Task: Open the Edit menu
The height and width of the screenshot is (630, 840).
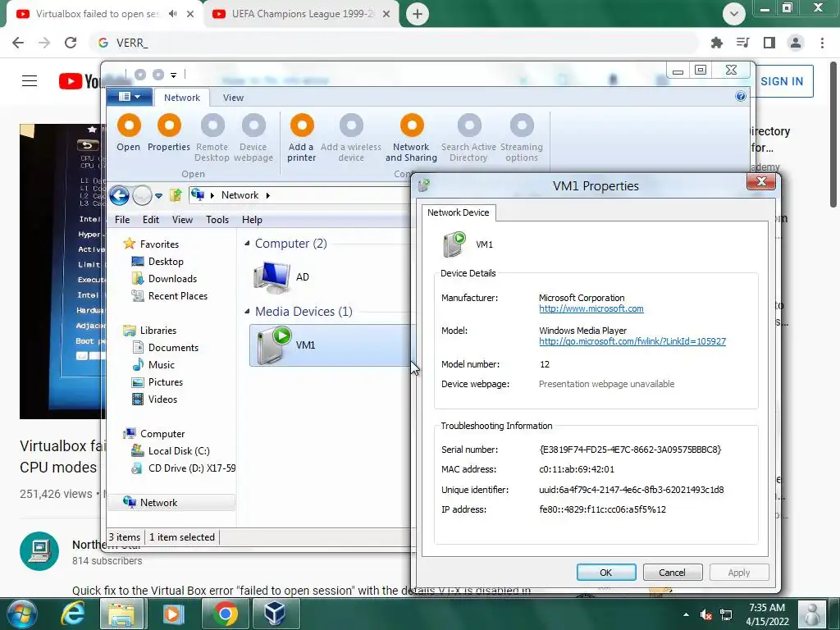Action: pos(151,220)
